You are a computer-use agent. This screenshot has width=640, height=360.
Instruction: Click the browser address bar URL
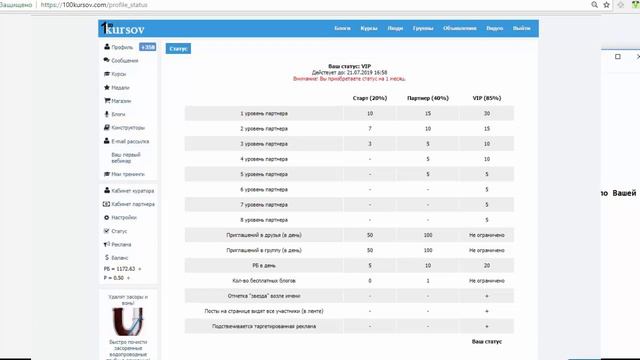click(x=94, y=5)
